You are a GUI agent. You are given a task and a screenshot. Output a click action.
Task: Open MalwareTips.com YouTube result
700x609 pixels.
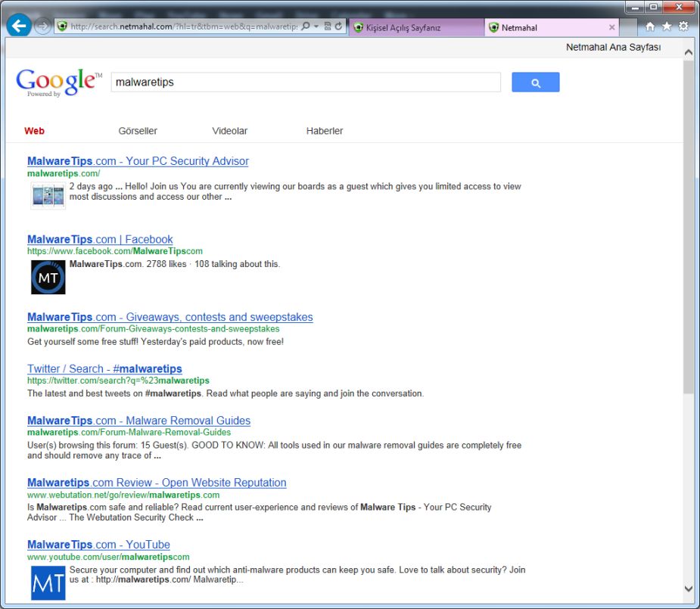click(x=98, y=545)
